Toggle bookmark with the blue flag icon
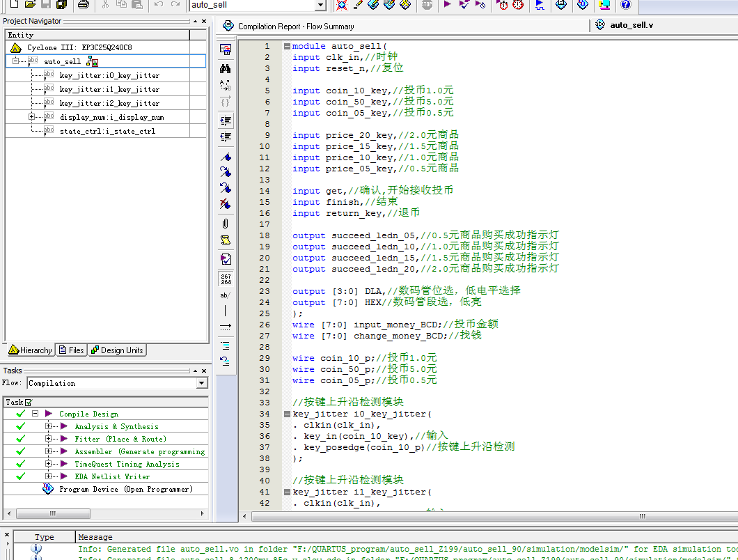738x560 pixels. [225, 156]
